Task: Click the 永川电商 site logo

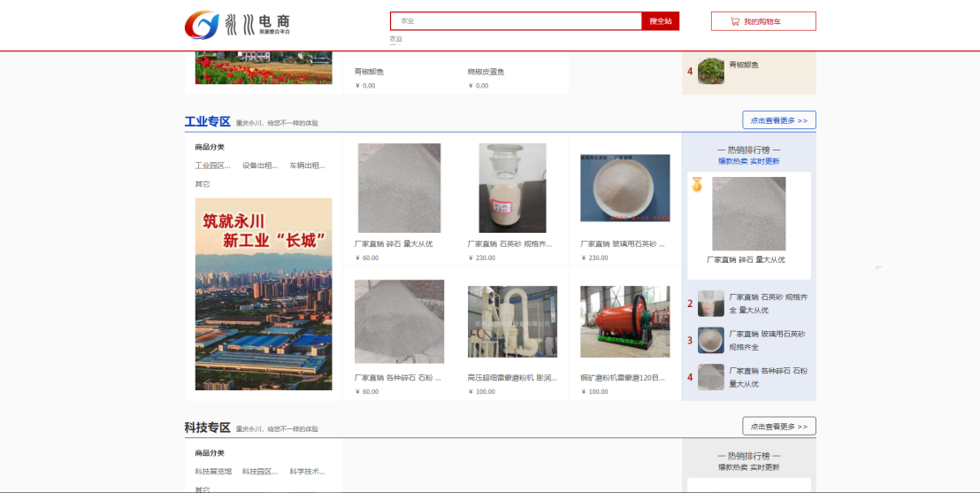Action: click(238, 25)
